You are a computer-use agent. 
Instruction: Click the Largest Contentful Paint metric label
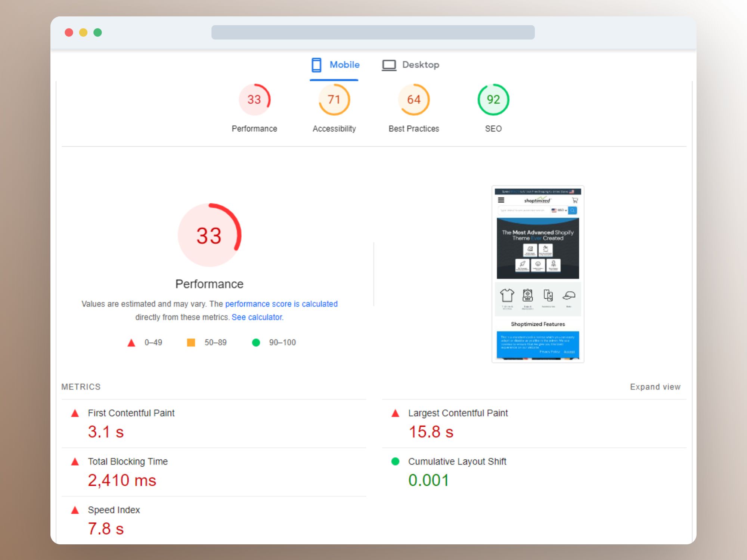pos(458,413)
